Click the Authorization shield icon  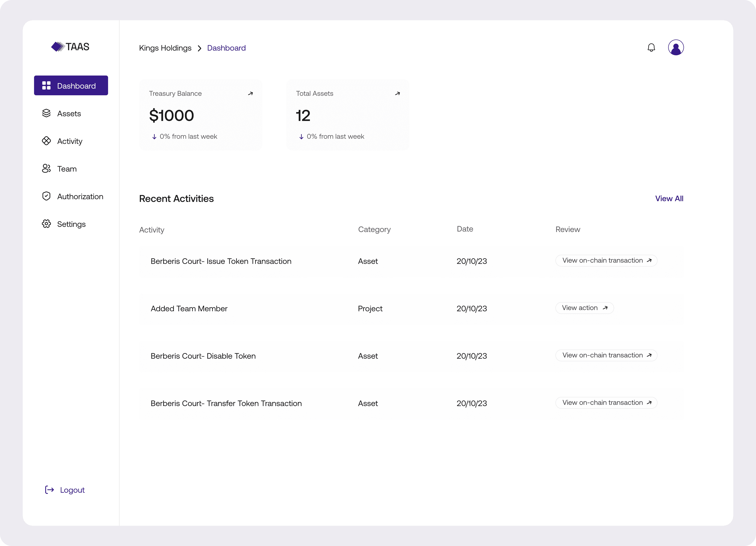tap(46, 196)
